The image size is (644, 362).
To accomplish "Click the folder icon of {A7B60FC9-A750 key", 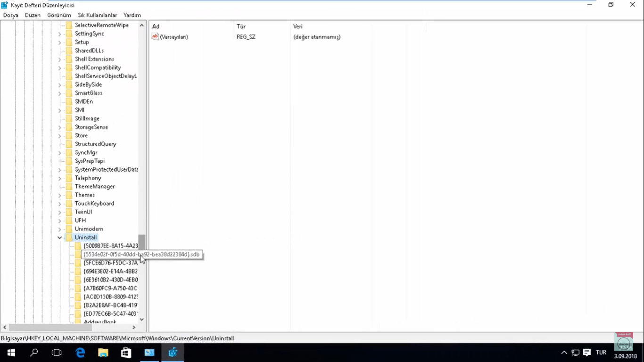I will pyautogui.click(x=78, y=288).
